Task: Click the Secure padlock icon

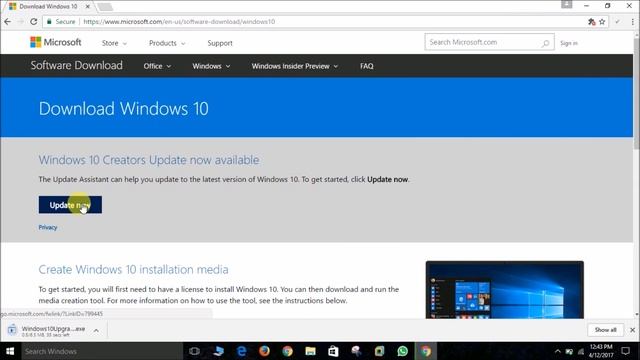Action: [49, 22]
